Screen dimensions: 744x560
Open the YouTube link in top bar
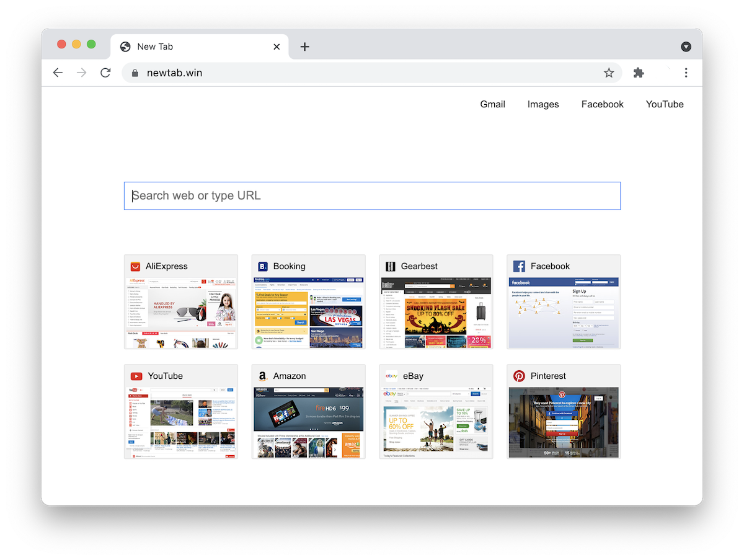665,104
